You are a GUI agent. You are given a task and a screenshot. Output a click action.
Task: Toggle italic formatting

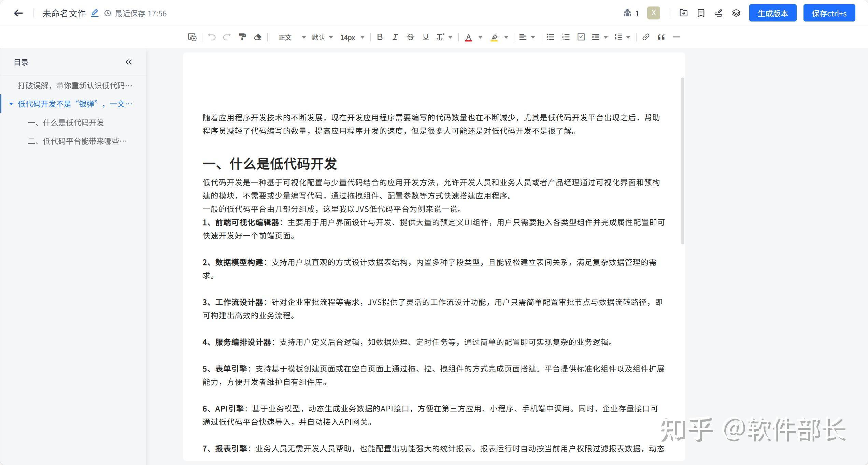click(x=395, y=37)
